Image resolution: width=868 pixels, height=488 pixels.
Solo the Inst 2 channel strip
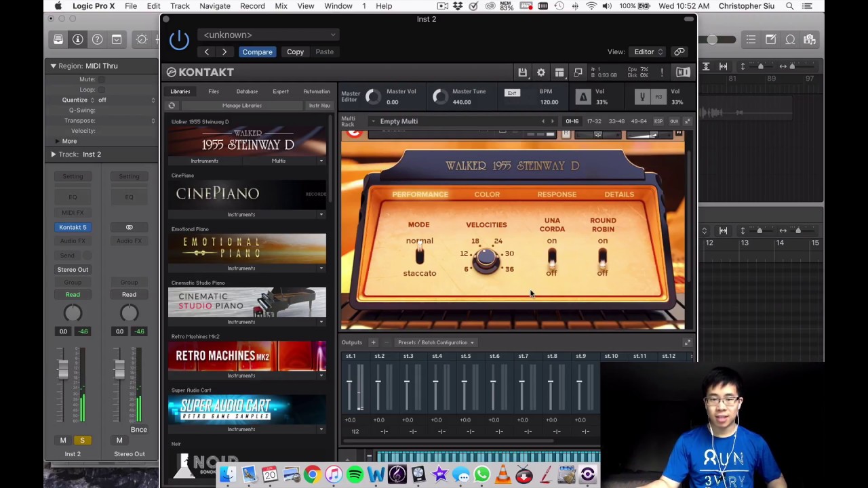pos(82,441)
